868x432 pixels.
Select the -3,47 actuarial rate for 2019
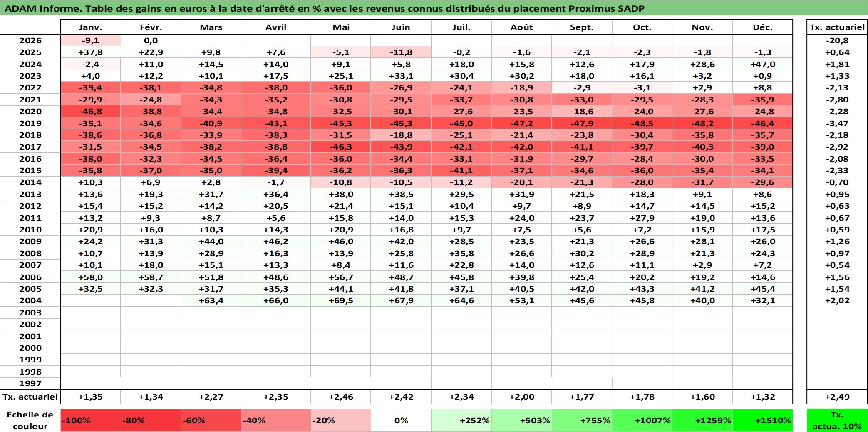(837, 123)
